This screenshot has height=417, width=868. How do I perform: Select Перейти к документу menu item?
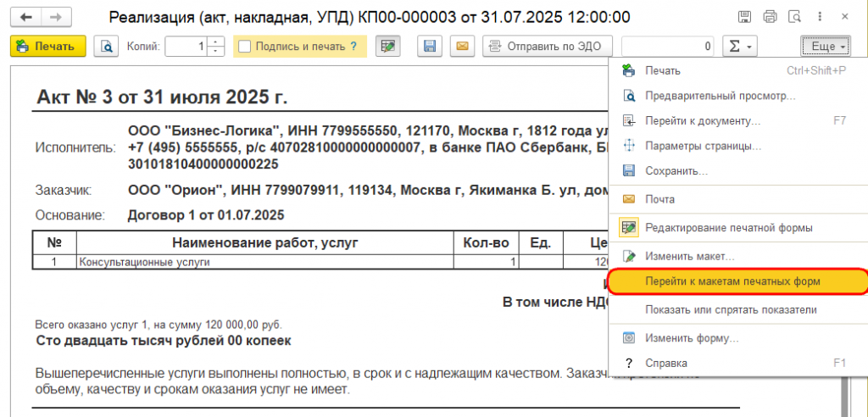point(737,120)
